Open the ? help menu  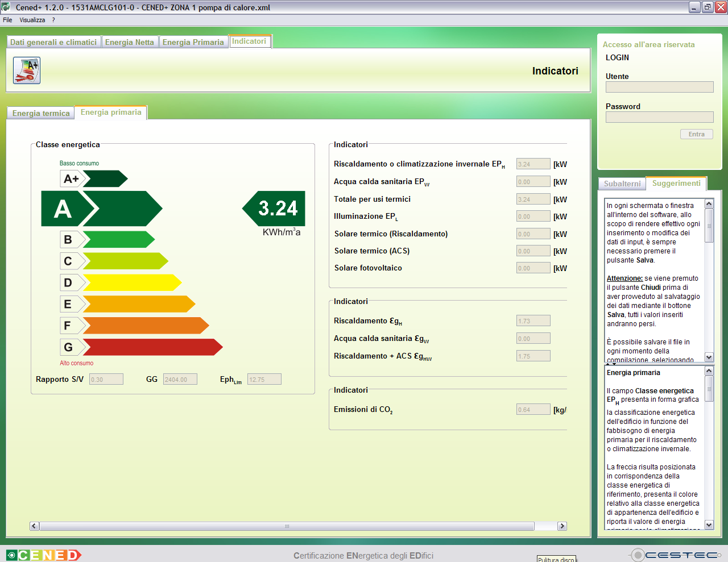53,20
